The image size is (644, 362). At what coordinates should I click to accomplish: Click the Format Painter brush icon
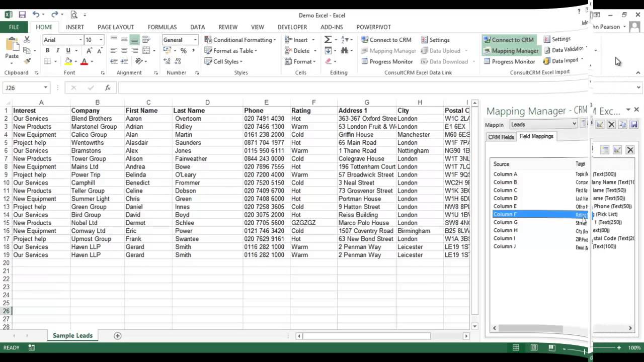pos(27,61)
